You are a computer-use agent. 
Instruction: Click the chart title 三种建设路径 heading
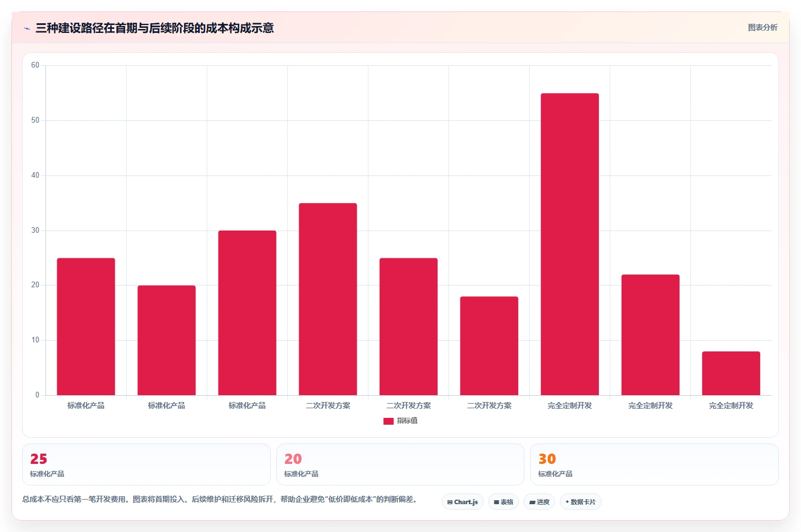pos(154,28)
